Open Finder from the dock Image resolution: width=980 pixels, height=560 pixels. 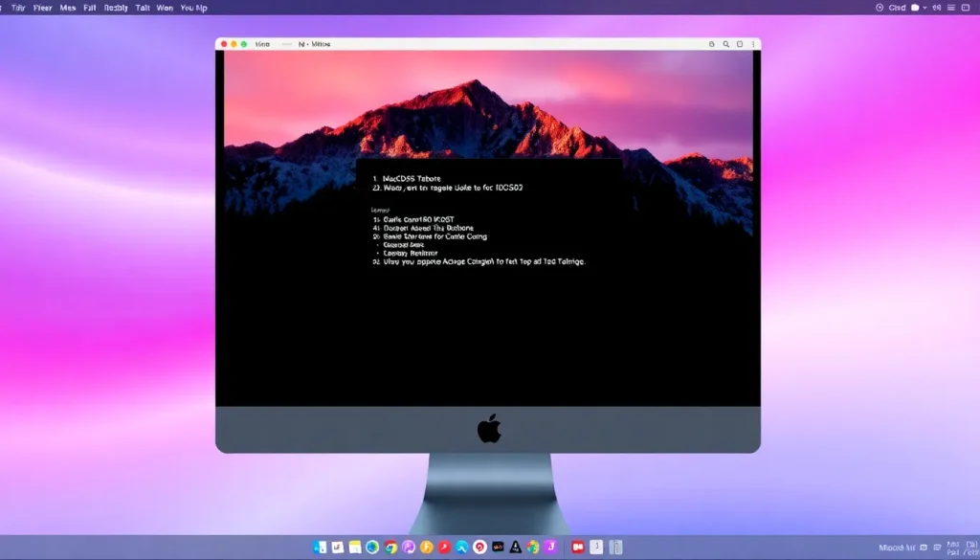pos(320,547)
